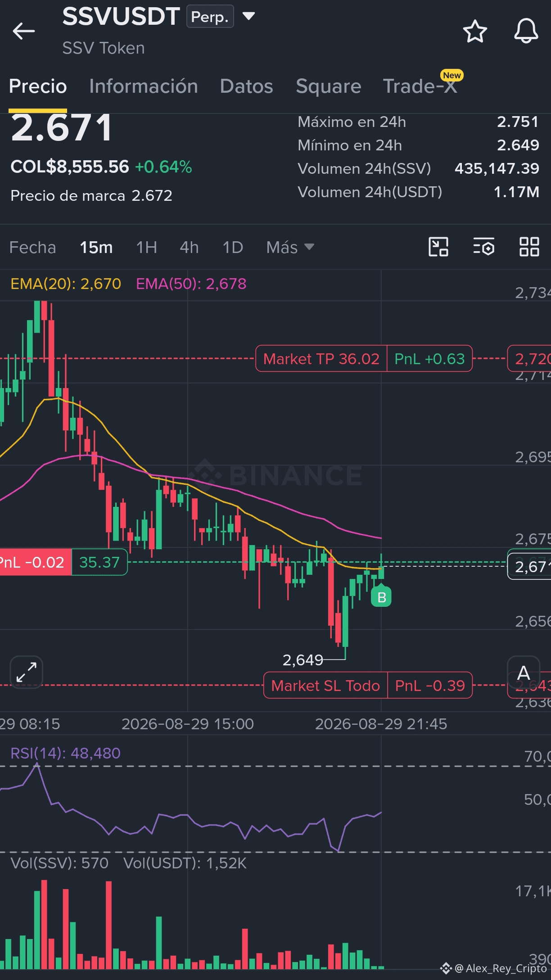Expand chart to fullscreen with arrows icon

coord(27,673)
